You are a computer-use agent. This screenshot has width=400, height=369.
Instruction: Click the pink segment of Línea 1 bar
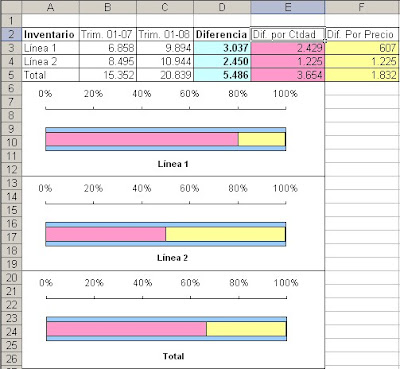point(142,139)
